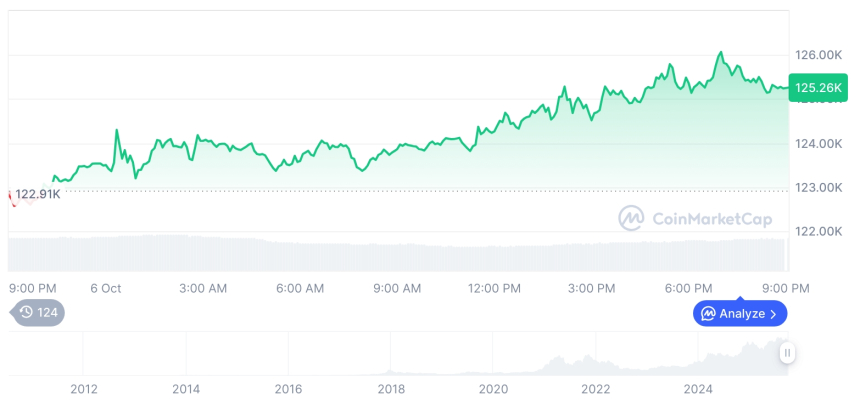
Task: Select the 2012 year on mini timeline
Action: tap(83, 389)
